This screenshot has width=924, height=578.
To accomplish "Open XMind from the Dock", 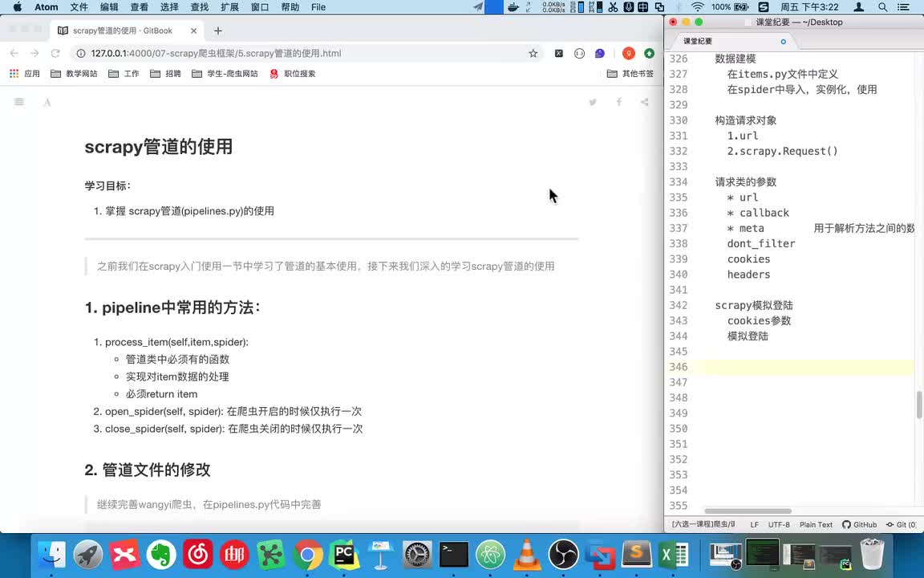I will 125,555.
